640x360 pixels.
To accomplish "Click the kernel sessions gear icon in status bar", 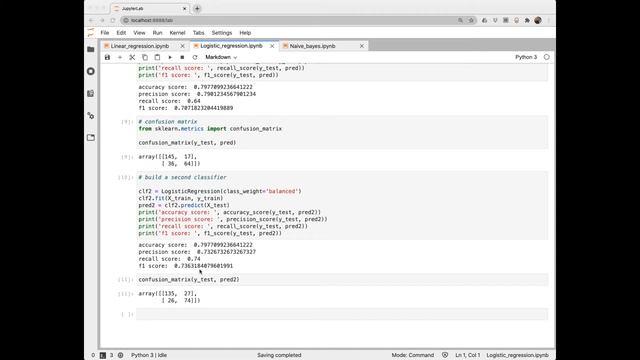I will click(120, 355).
